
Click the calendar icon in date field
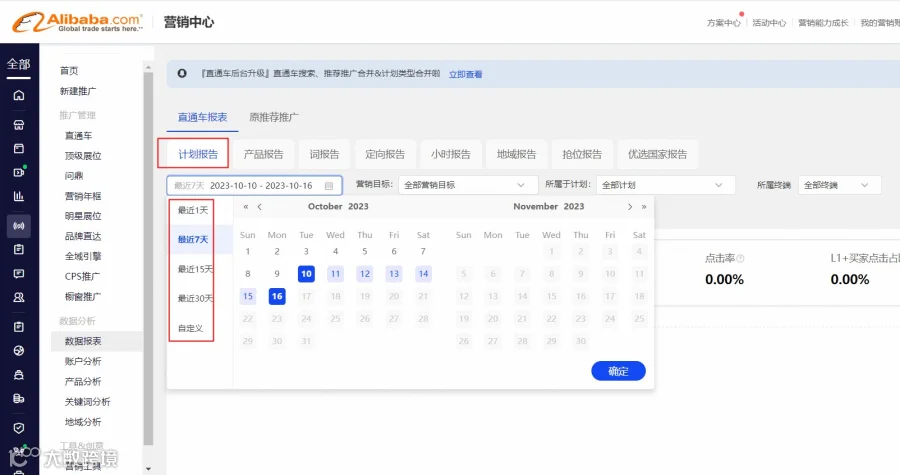(x=329, y=186)
